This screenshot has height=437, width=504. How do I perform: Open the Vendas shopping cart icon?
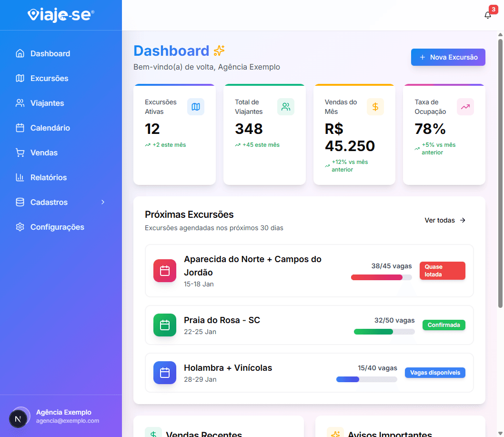(20, 152)
